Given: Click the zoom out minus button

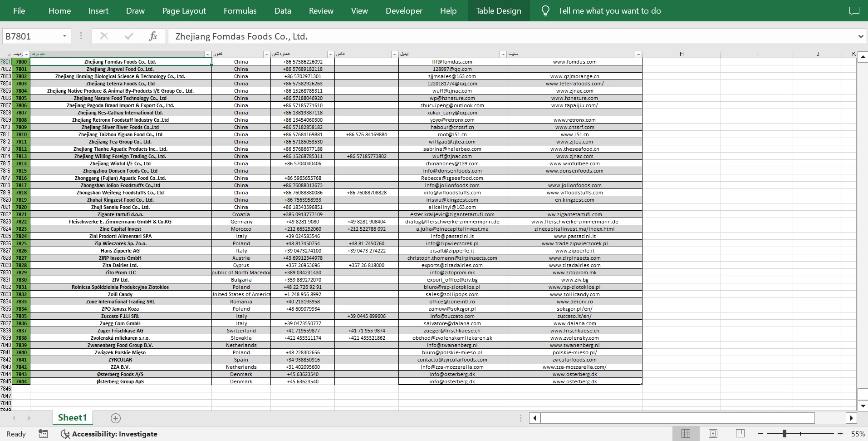Looking at the screenshot, I should 760,434.
